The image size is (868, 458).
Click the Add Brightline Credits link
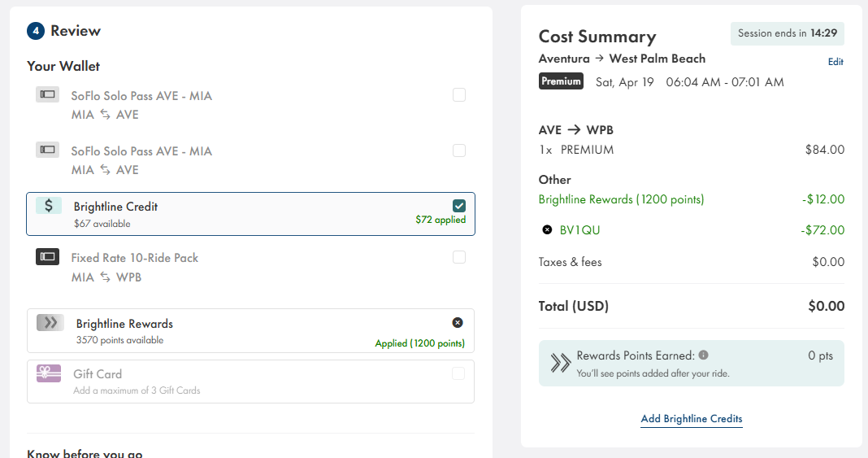[691, 419]
